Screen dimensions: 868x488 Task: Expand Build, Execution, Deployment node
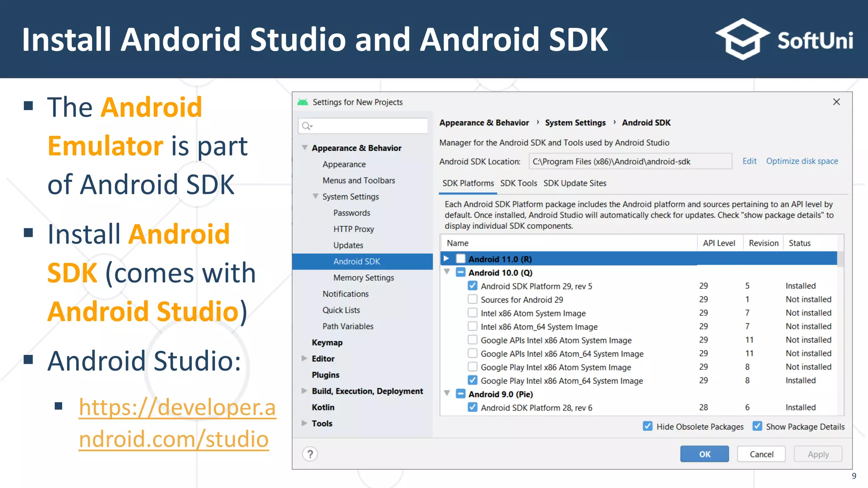click(x=304, y=391)
